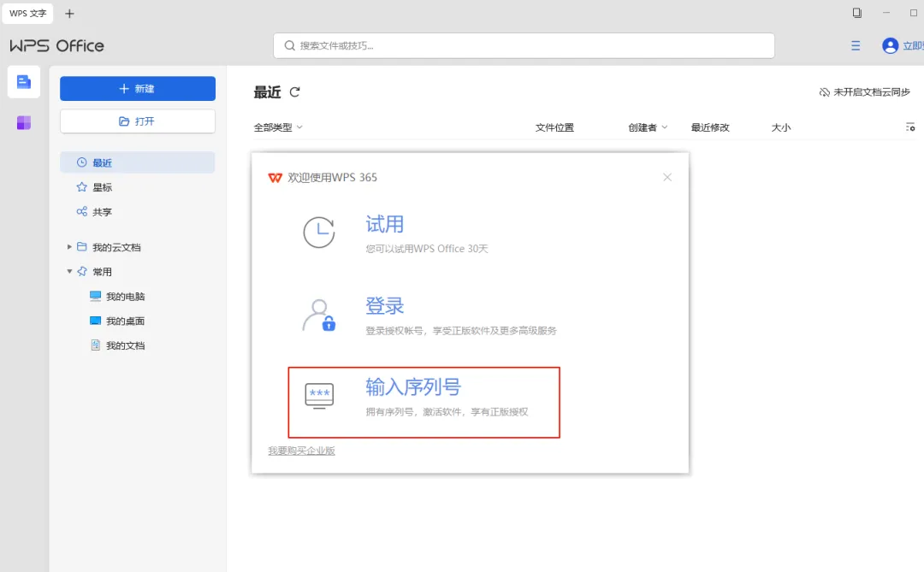924x572 pixels.
Task: Focus the 搜索文件或技巧 search box
Action: [524, 45]
